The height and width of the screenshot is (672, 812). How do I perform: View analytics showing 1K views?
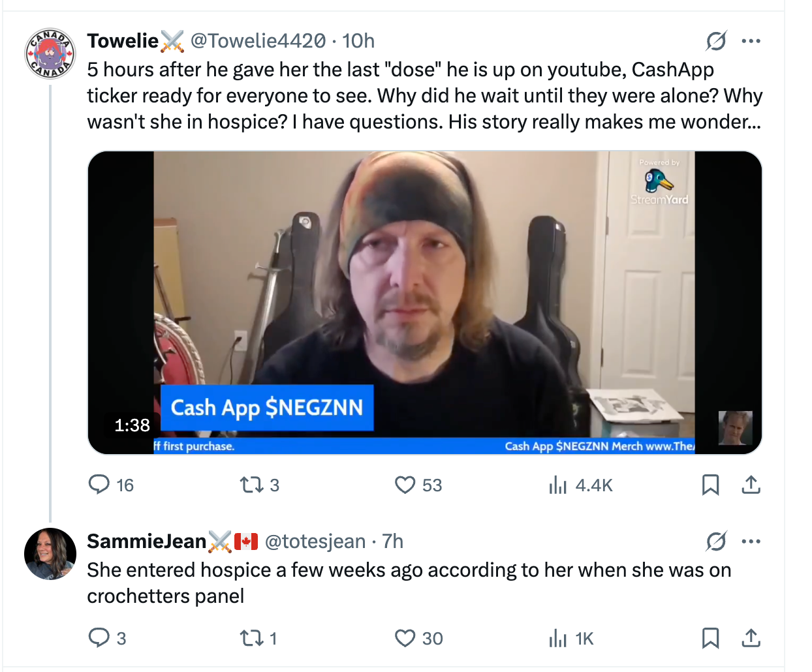coord(558,637)
